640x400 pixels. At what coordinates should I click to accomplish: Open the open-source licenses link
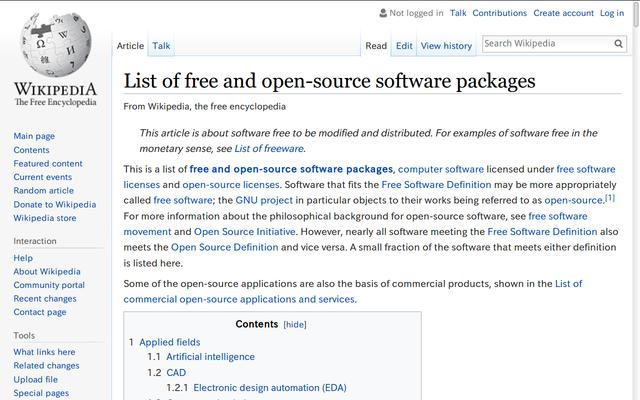231,184
